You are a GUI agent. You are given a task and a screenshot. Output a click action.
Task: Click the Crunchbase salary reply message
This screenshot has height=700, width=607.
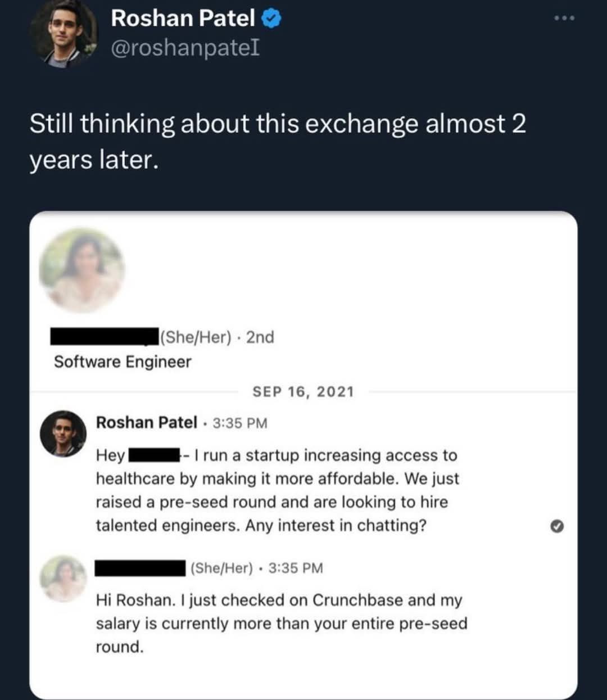(x=281, y=623)
